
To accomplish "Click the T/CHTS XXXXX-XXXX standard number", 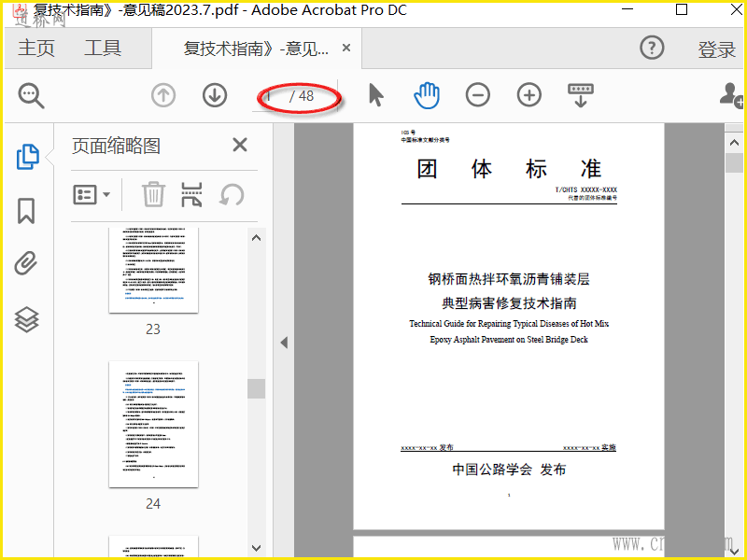I will (586, 189).
